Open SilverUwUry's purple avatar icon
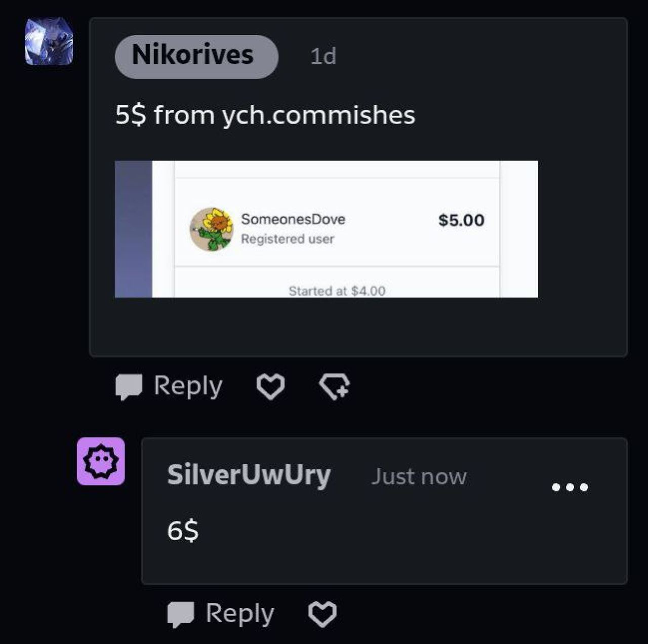This screenshot has height=644, width=648. (x=101, y=461)
